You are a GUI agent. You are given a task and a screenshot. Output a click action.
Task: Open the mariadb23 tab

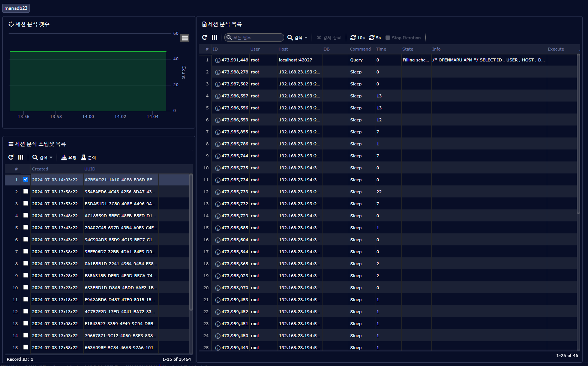16,8
